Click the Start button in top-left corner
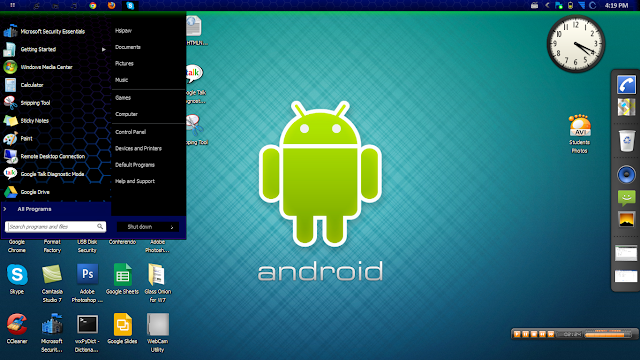The height and width of the screenshot is (360, 640). 13,5
